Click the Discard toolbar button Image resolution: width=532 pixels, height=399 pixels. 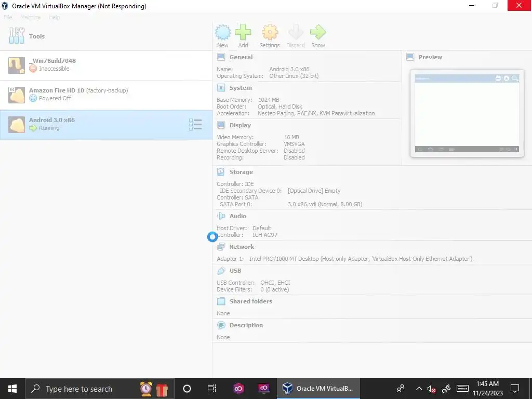296,36
